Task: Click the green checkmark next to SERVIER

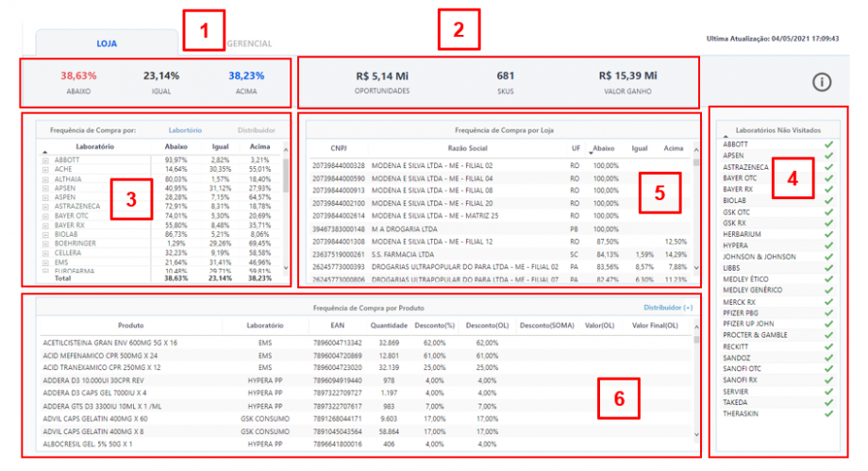Action: (x=827, y=391)
